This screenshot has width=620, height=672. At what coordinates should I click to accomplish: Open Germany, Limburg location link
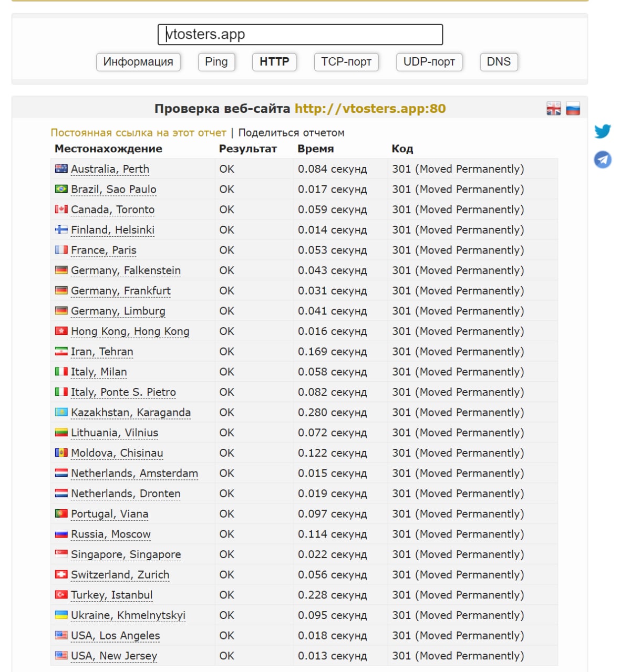coord(118,311)
